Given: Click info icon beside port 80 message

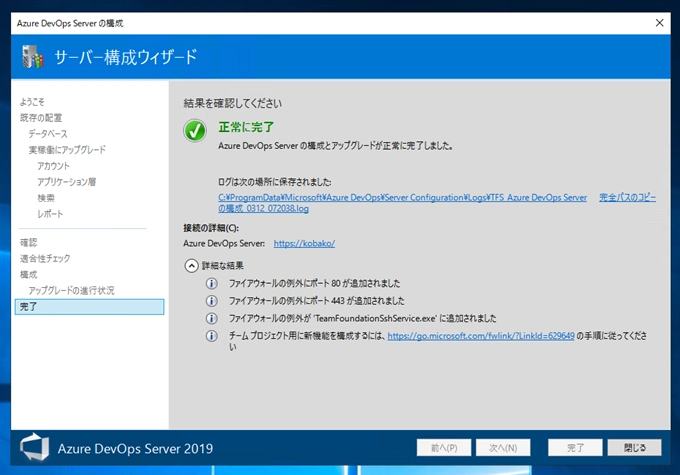Looking at the screenshot, I should coord(211,283).
